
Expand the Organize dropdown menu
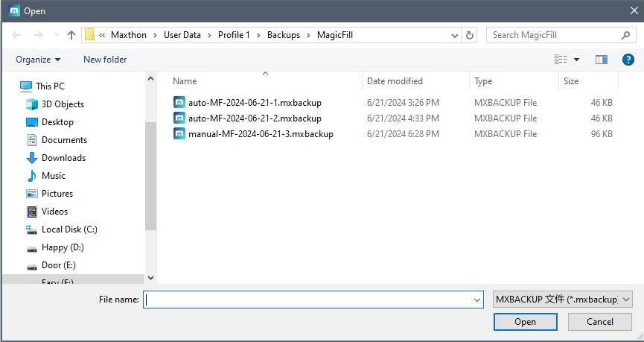(x=38, y=60)
